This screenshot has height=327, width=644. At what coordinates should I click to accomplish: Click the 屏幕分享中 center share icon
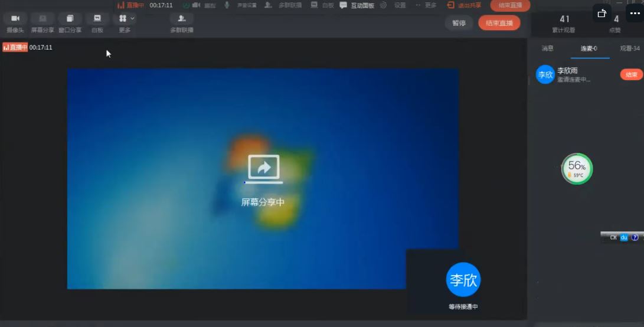click(264, 169)
